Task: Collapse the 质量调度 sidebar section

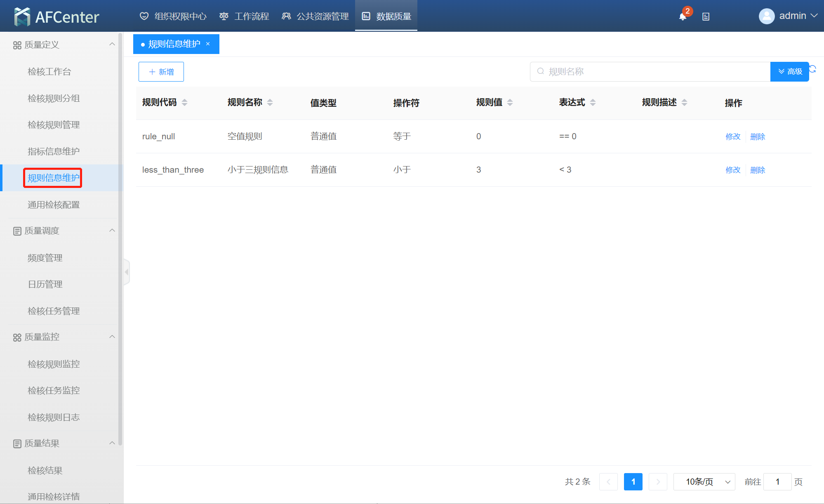Action: click(x=112, y=231)
